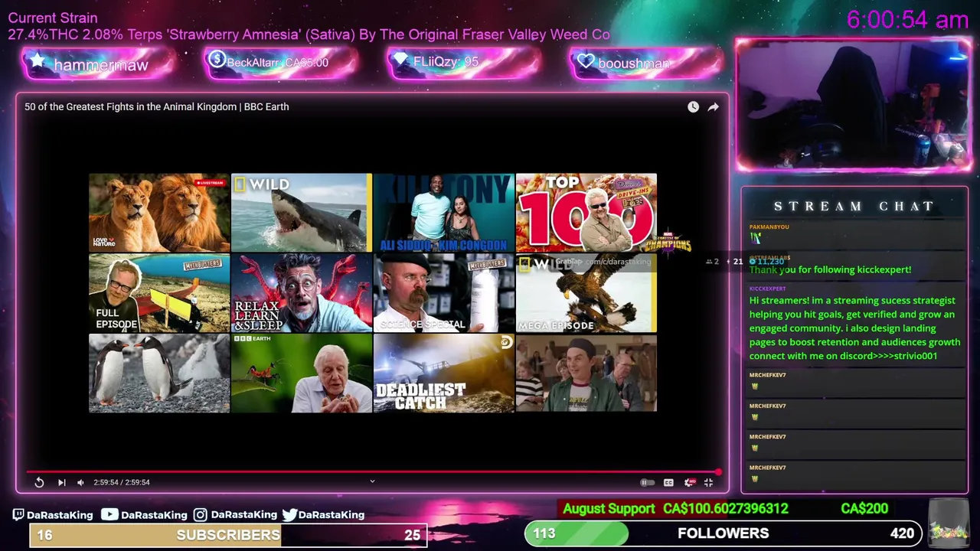Viewport: 980px width, 551px height.
Task: Select 'BeckAltarr: CA$5.00' donation text
Action: tap(277, 63)
